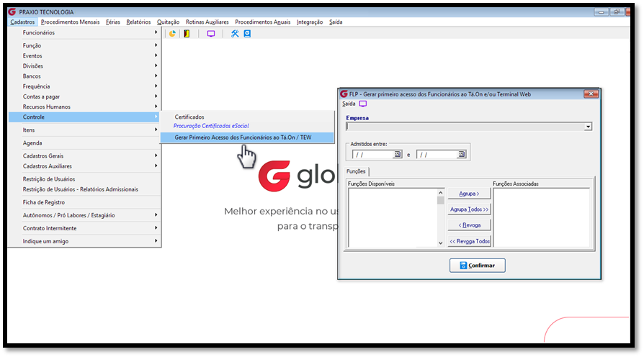The width and height of the screenshot is (644, 357).
Task: Click the Agrupa Todos >> button
Action: pyautogui.click(x=469, y=209)
